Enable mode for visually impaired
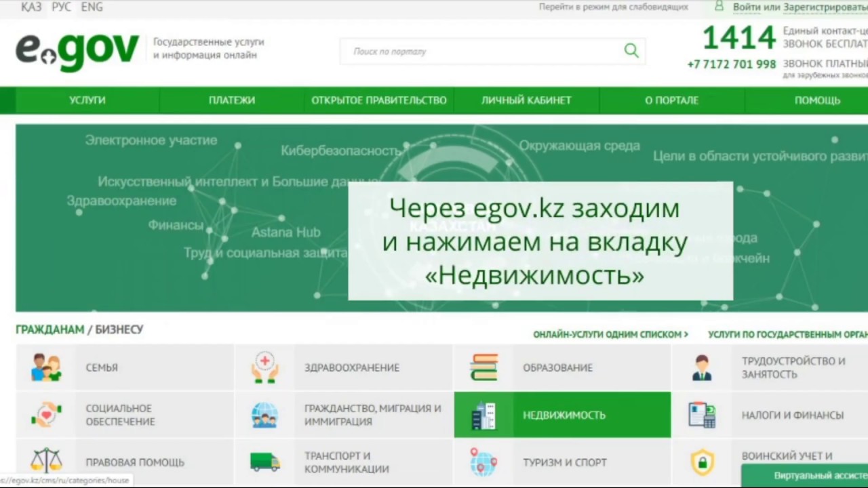 (x=614, y=7)
